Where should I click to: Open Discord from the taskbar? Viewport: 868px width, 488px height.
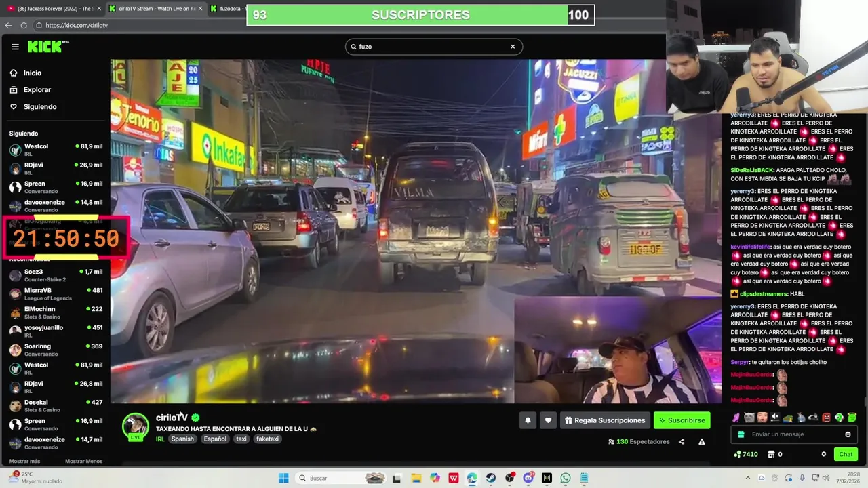[x=528, y=478]
